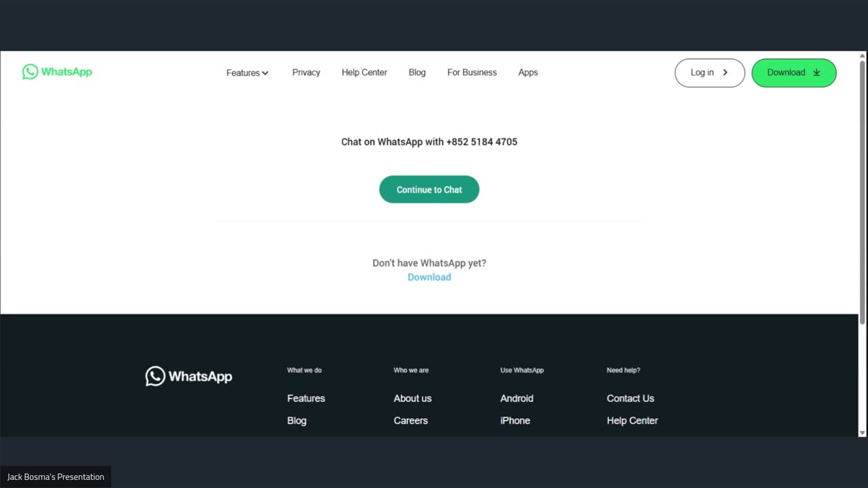868x488 pixels.
Task: Open the Careers footer link
Action: 410,421
